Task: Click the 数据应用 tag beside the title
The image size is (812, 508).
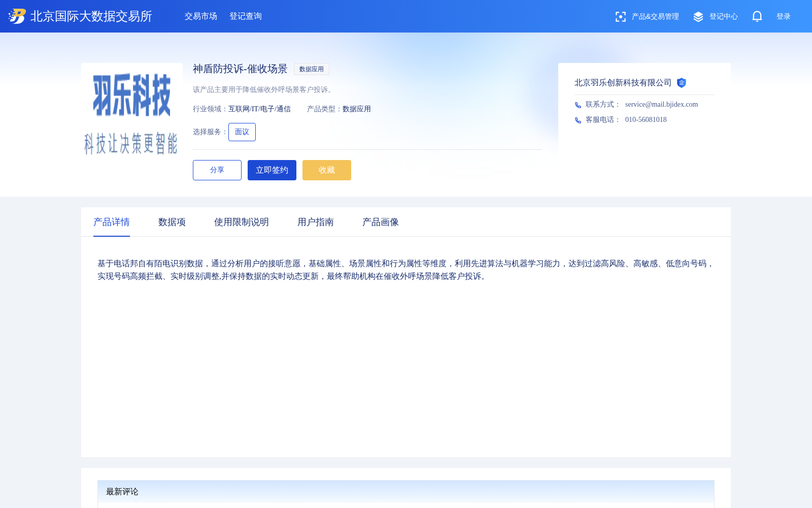Action: coord(312,69)
